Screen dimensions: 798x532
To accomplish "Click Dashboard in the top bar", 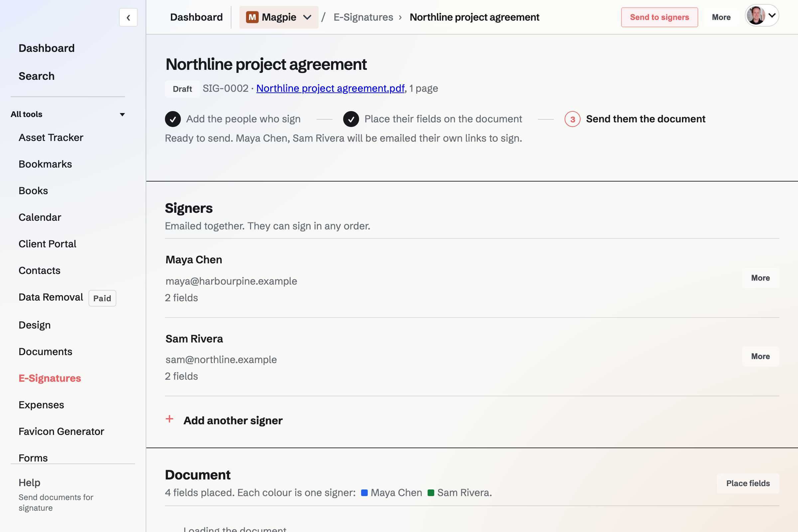I will point(197,17).
